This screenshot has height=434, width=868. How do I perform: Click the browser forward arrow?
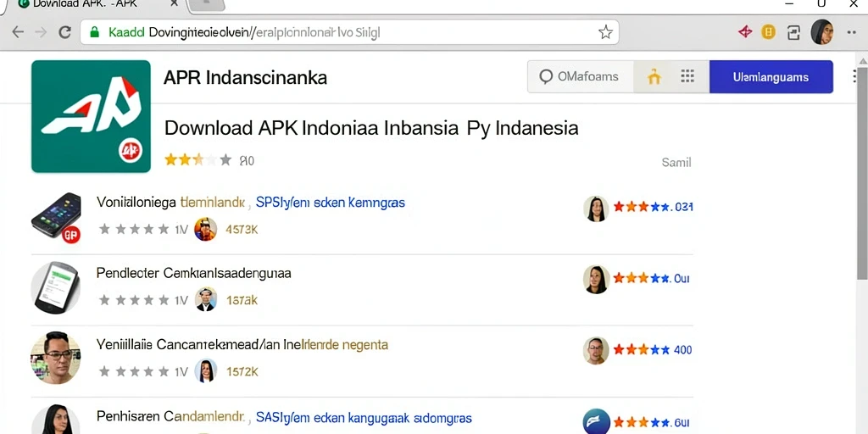click(x=41, y=32)
